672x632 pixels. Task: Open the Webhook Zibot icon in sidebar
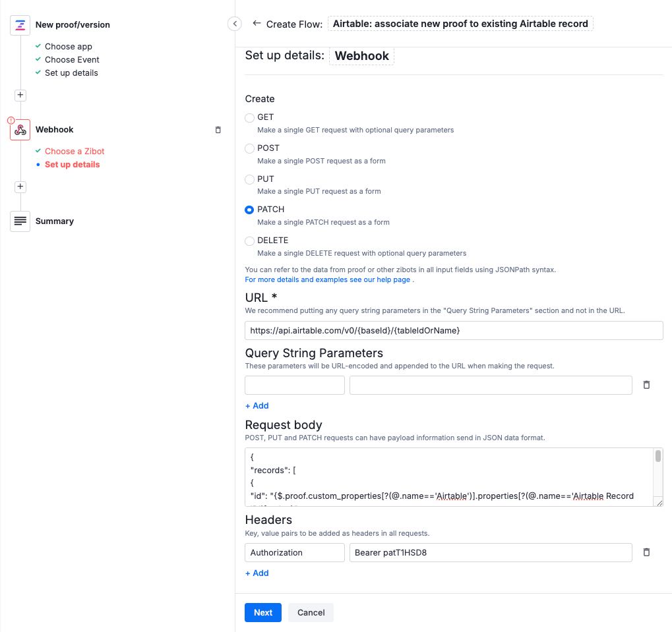tap(20, 130)
